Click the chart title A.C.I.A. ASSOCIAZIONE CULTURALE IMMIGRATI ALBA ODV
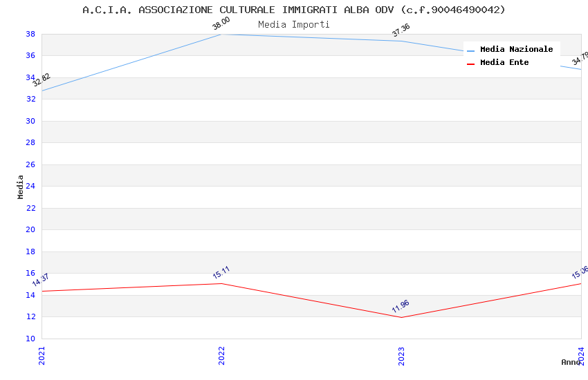 (x=293, y=10)
